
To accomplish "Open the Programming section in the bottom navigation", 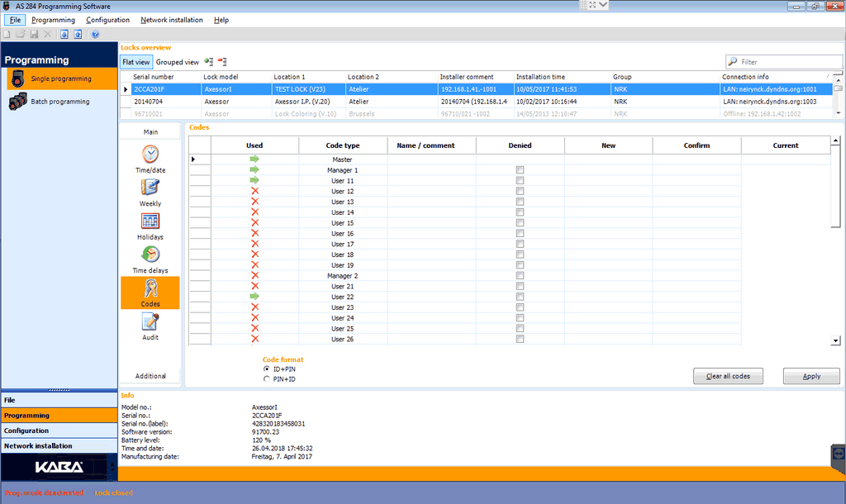I will point(59,416).
